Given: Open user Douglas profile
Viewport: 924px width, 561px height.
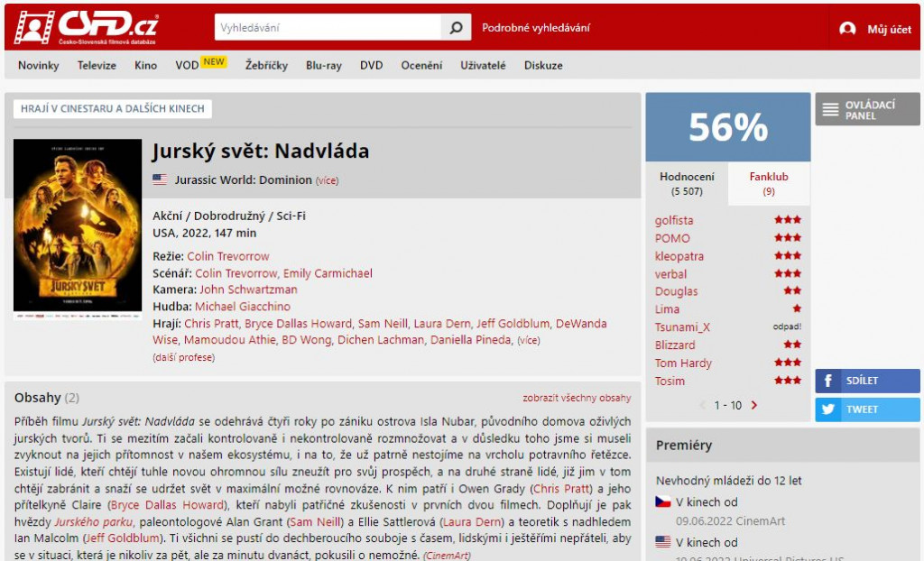Looking at the screenshot, I should point(676,291).
